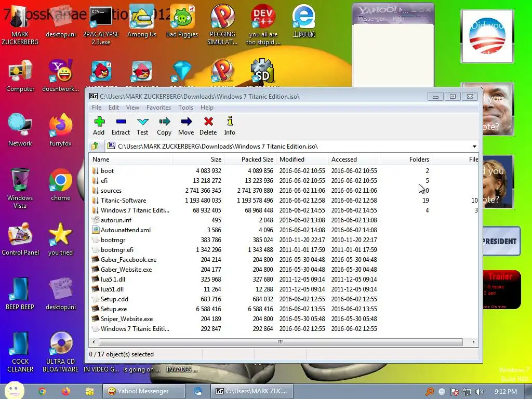Open the Info toolbar icon
The image size is (532, 399).
(230, 126)
